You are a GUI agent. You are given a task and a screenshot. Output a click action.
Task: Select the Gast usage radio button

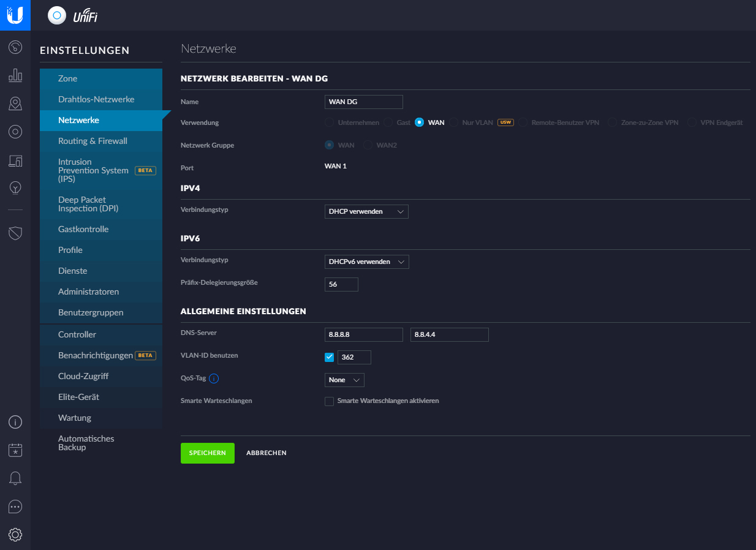(388, 122)
